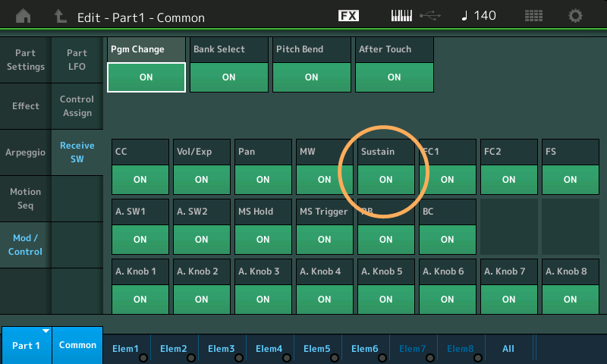
Task: Open the Effect tab
Action: pyautogui.click(x=26, y=106)
